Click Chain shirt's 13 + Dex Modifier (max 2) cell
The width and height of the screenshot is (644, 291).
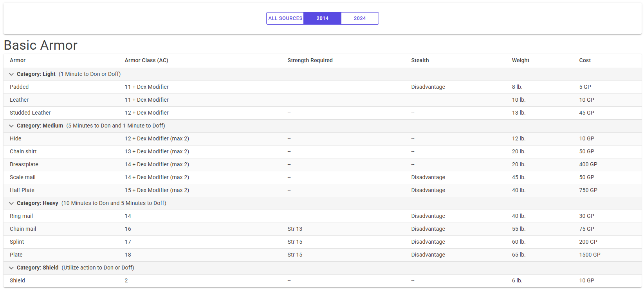click(157, 151)
